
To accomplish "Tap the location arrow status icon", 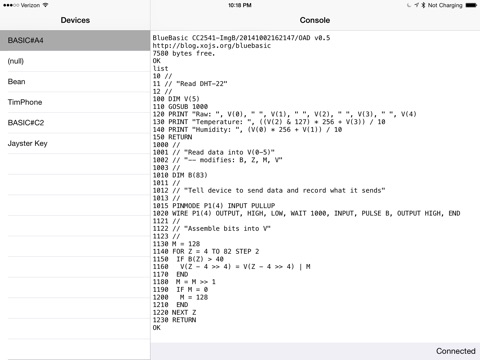I will (x=417, y=5).
